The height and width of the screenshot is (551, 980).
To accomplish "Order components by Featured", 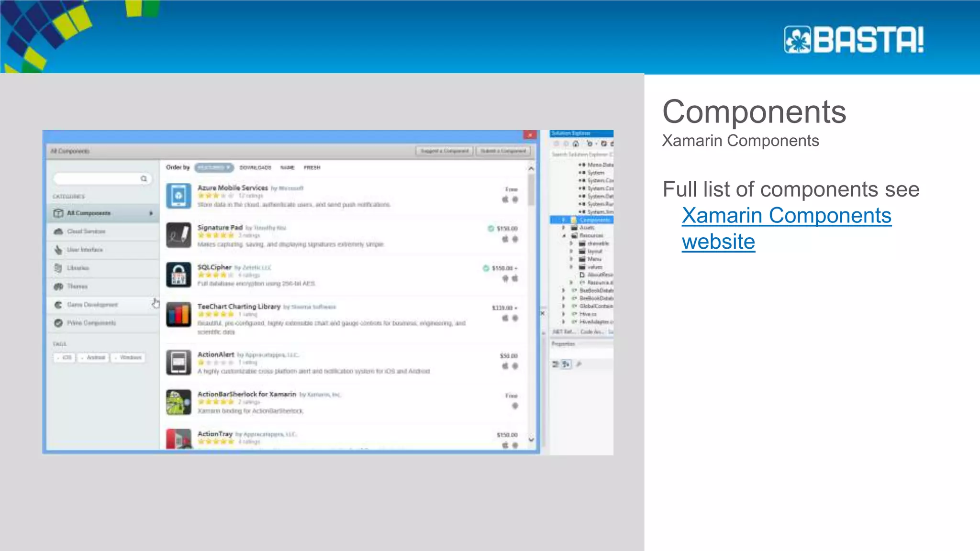I will click(214, 167).
